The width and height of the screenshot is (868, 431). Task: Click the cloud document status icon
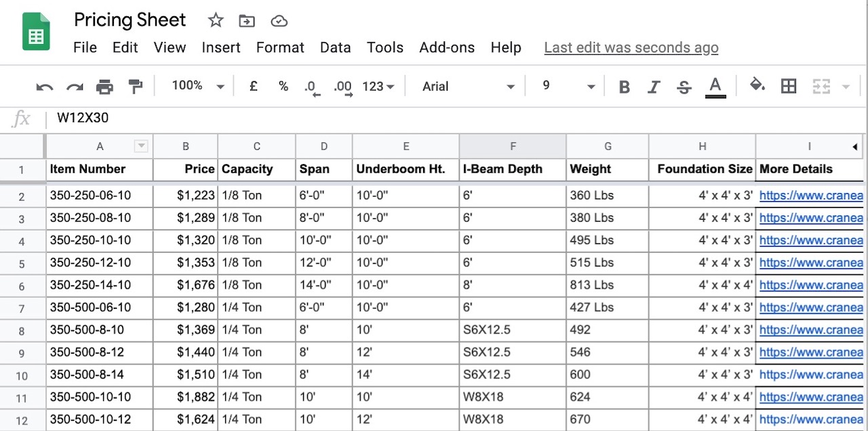point(279,21)
